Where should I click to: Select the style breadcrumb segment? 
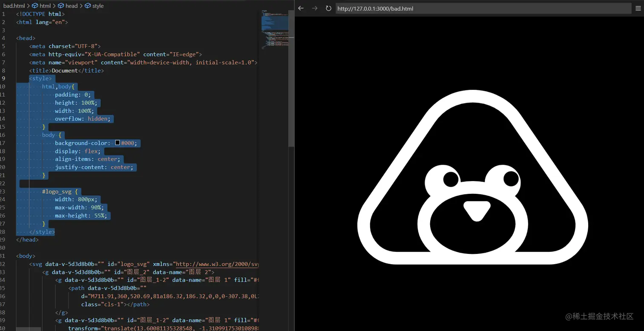point(94,6)
